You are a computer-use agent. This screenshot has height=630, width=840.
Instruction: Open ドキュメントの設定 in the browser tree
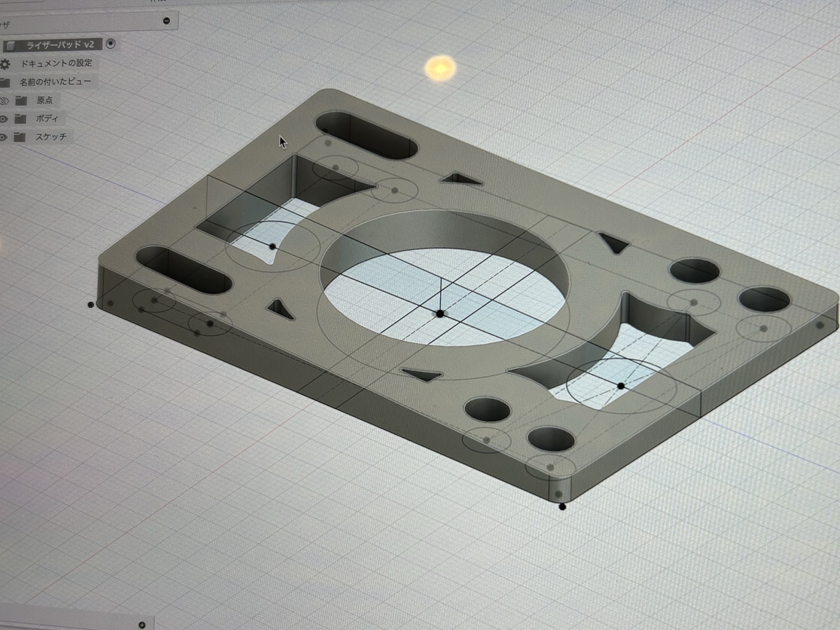click(x=56, y=63)
